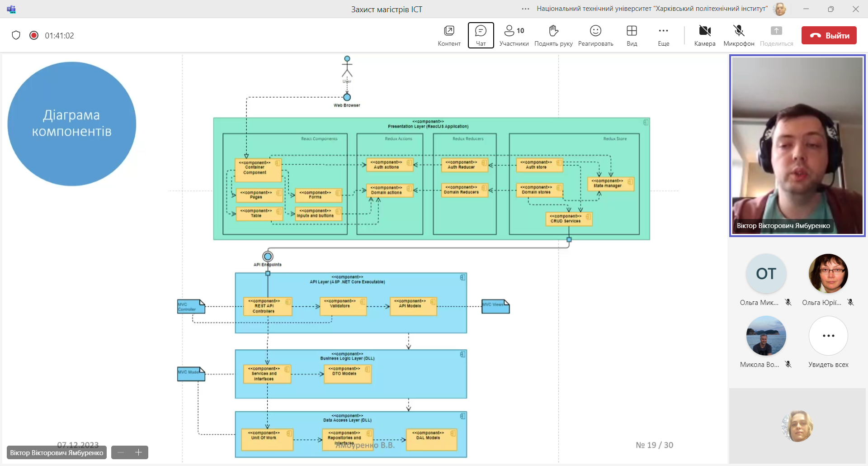
Task: Open the title bar three-dots settings menu
Action: pos(525,9)
